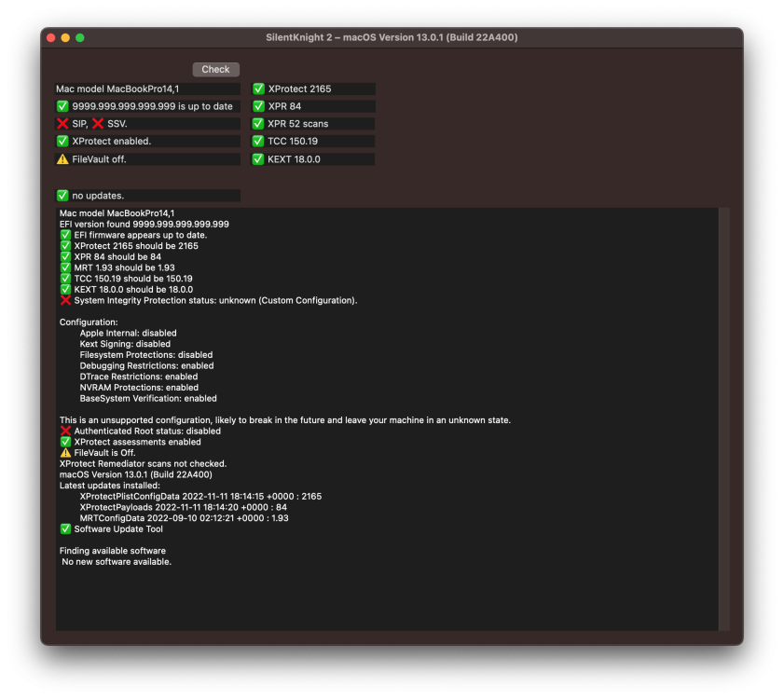Click the MRTConfigData 2022-09-10 line
Viewport: 784px width, 699px height.
[x=184, y=518]
